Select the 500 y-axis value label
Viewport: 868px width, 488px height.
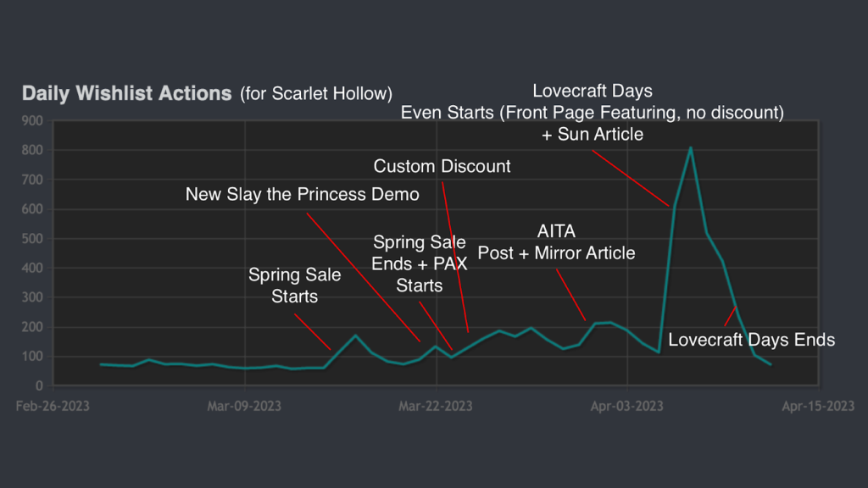tap(32, 239)
